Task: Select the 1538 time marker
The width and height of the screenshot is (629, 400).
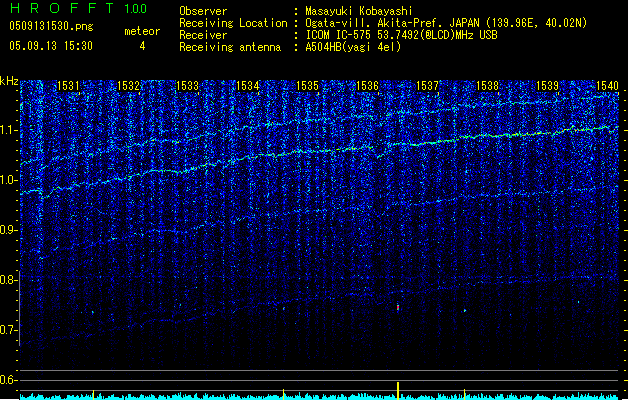Action: click(487, 87)
